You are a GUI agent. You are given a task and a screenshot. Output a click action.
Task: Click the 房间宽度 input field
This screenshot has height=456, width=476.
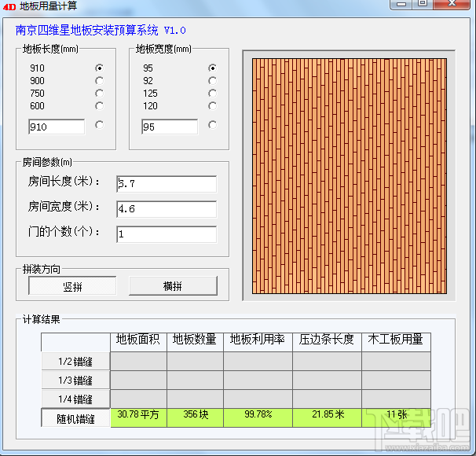click(x=167, y=209)
